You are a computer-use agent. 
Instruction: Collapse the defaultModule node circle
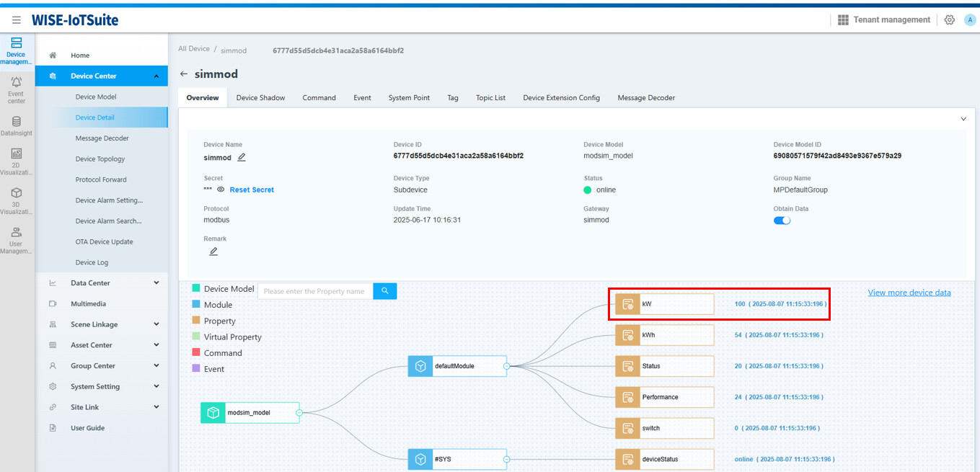506,366
